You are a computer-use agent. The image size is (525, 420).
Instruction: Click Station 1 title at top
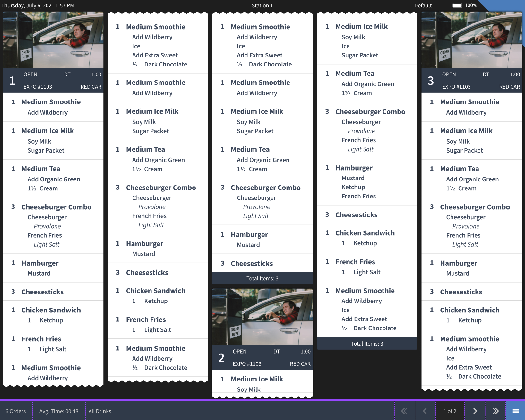coord(262,5)
